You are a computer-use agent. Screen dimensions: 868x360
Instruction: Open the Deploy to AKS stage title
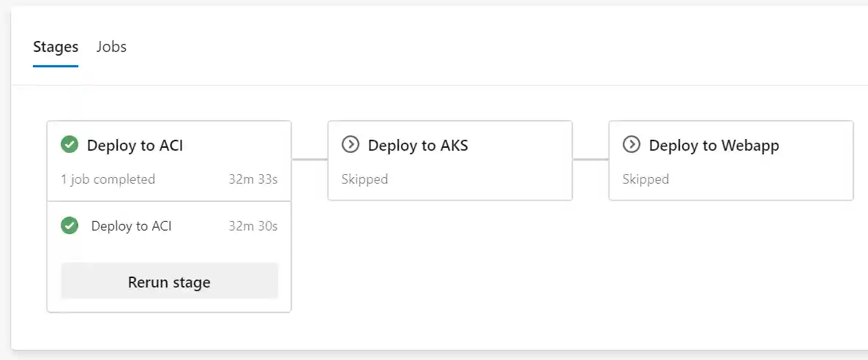coord(418,146)
